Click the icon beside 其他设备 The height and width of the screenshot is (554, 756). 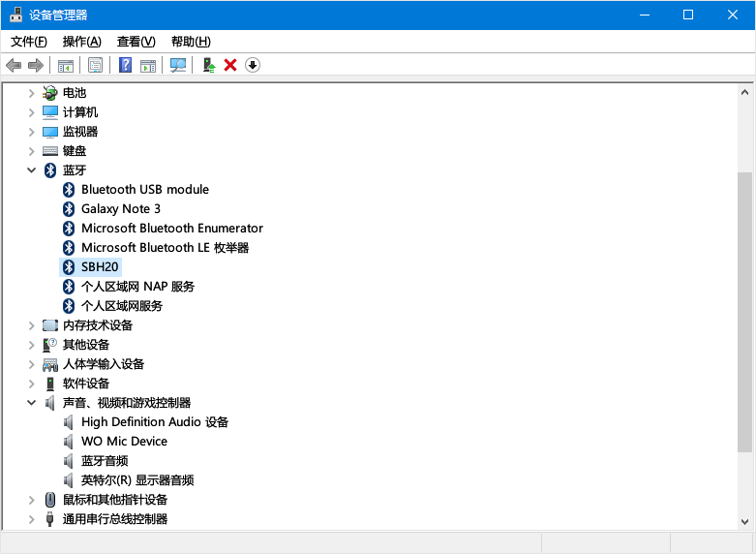(50, 345)
